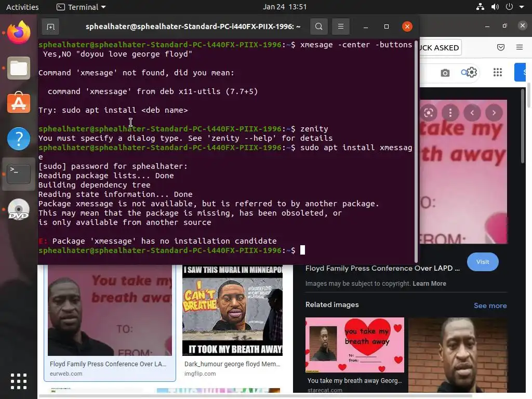Click the Google Lens icon on image preview
The width and height of the screenshot is (532, 399).
(x=429, y=113)
